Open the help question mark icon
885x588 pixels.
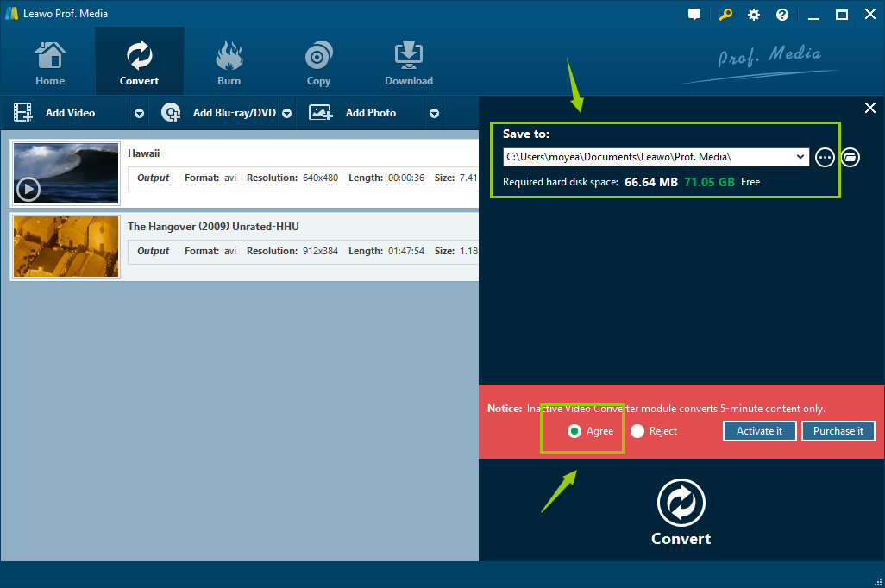(781, 15)
